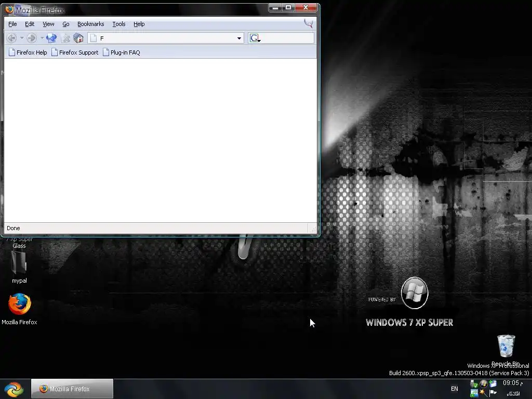Image resolution: width=532 pixels, height=399 pixels.
Task: Click the Stop loading icon
Action: [65, 38]
